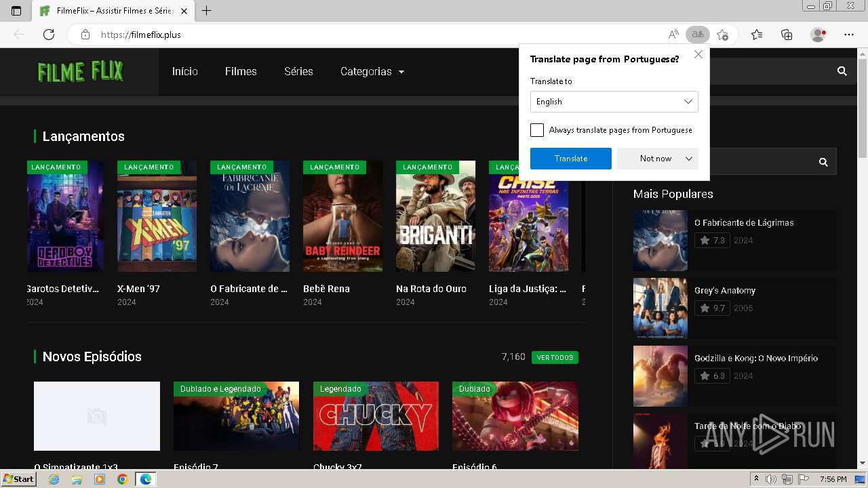868x488 pixels.
Task: Open the Favorites list icon
Action: click(x=757, y=35)
